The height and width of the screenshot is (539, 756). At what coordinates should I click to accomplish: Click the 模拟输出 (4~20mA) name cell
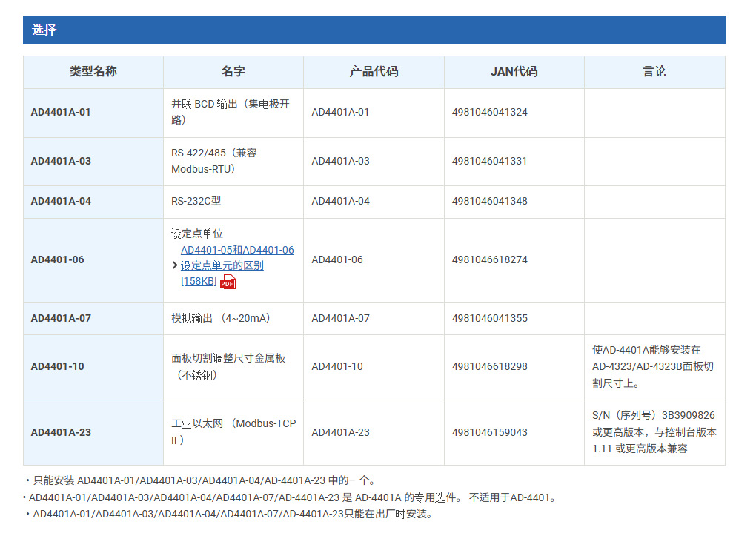pyautogui.click(x=233, y=319)
